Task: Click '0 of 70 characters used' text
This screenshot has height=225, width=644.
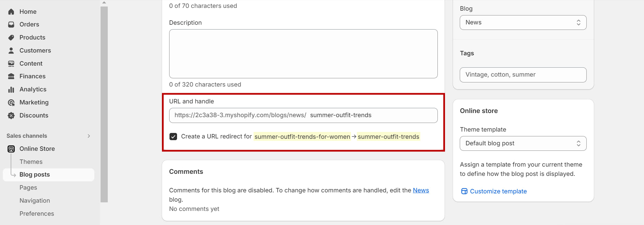Action: pos(203,6)
